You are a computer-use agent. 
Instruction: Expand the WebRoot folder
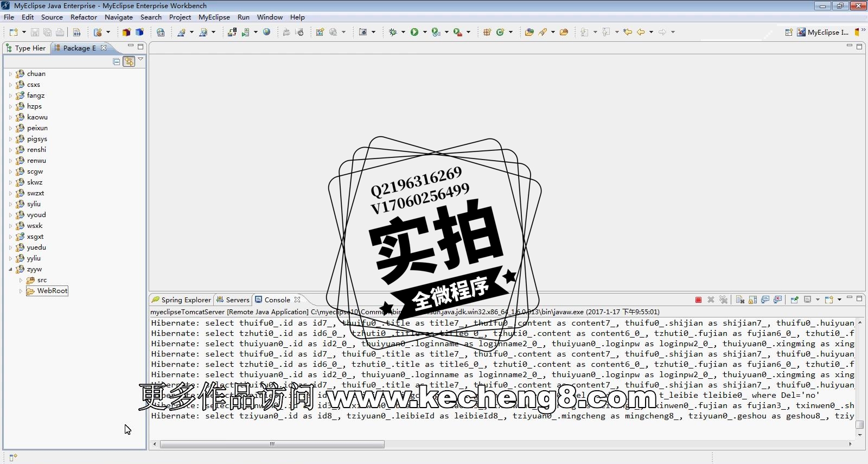(x=21, y=291)
